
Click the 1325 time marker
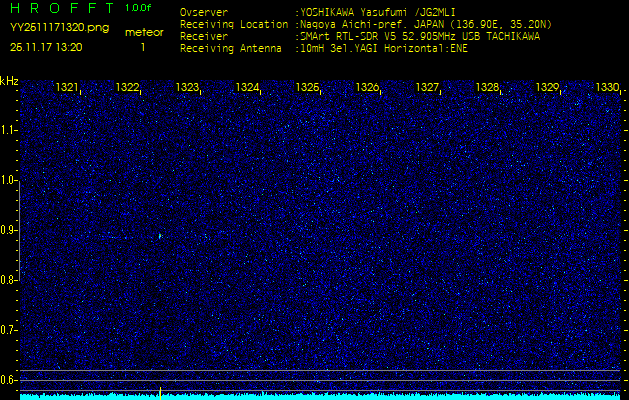[x=307, y=88]
